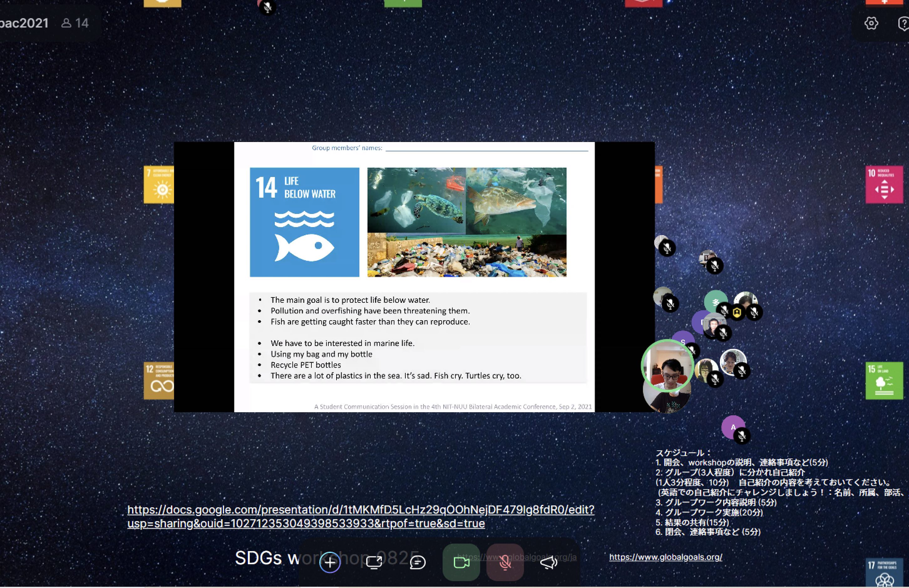Image resolution: width=909 pixels, height=588 pixels.
Task: Start screen sharing from the bottom toolbar
Action: click(374, 562)
